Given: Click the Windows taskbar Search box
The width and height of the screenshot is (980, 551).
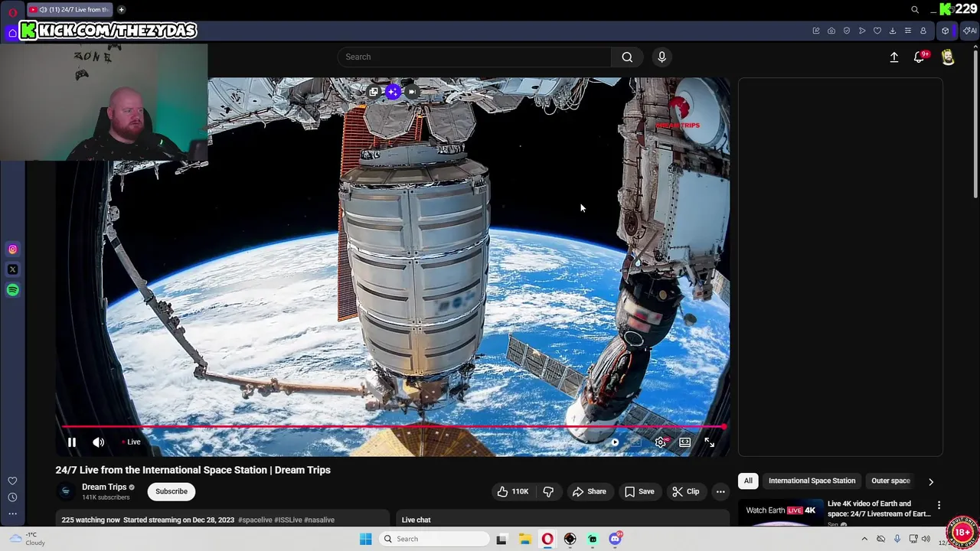Looking at the screenshot, I should coord(434,539).
